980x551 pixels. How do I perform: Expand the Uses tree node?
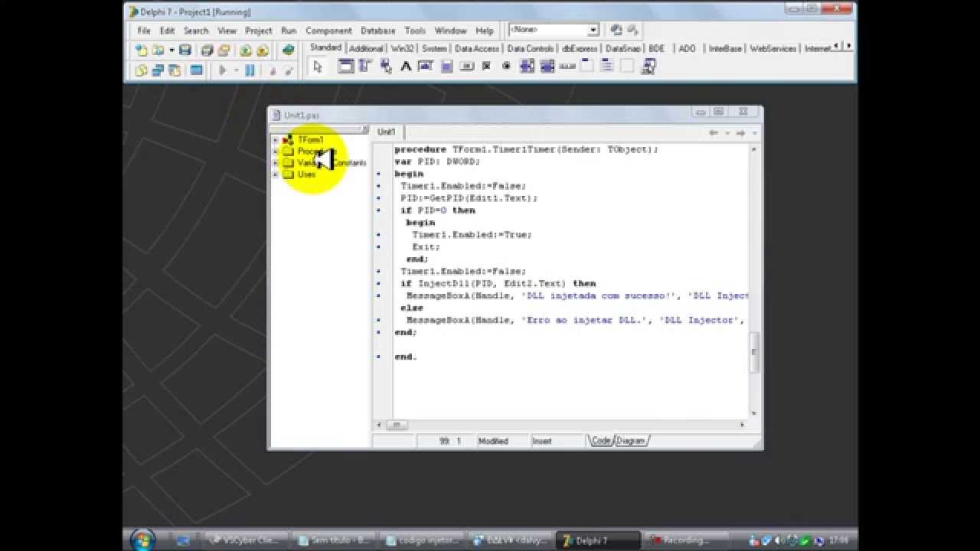[x=276, y=174]
